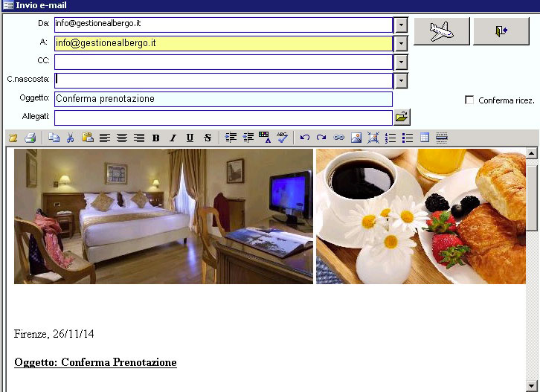Click the 'Firenze, 26/11/14' line
Image resolution: width=540 pixels, height=392 pixels.
(54, 334)
